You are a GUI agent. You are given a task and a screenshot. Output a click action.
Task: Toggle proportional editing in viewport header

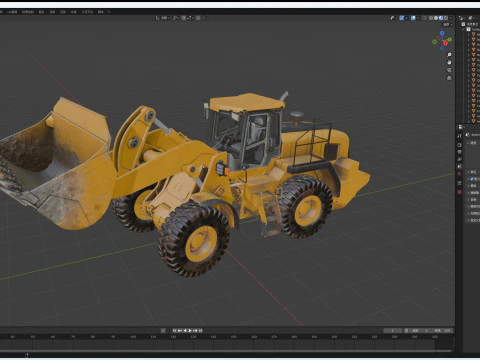[x=198, y=18]
